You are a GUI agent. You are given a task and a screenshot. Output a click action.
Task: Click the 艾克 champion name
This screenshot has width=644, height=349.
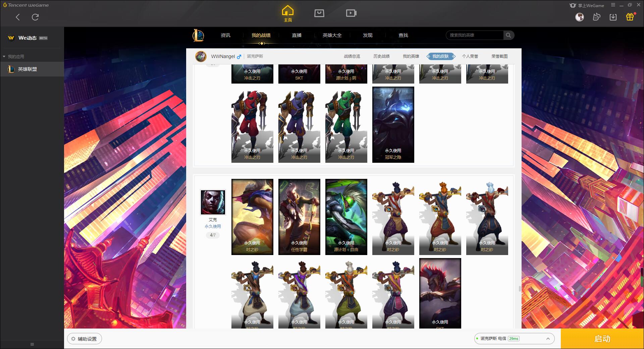point(213,220)
